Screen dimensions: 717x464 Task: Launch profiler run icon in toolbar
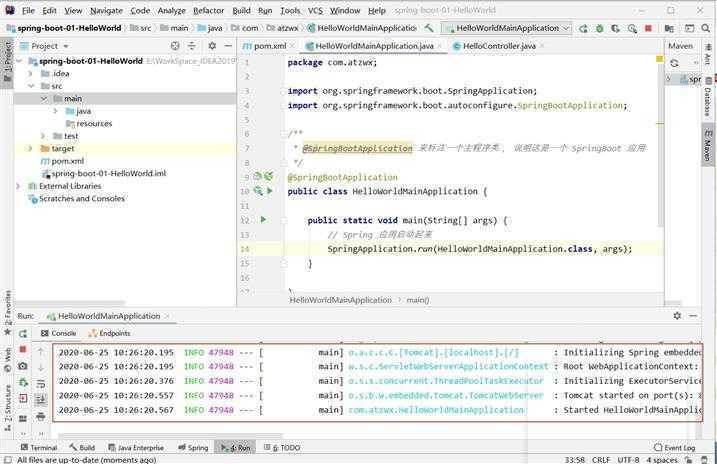pyautogui.click(x=632, y=28)
